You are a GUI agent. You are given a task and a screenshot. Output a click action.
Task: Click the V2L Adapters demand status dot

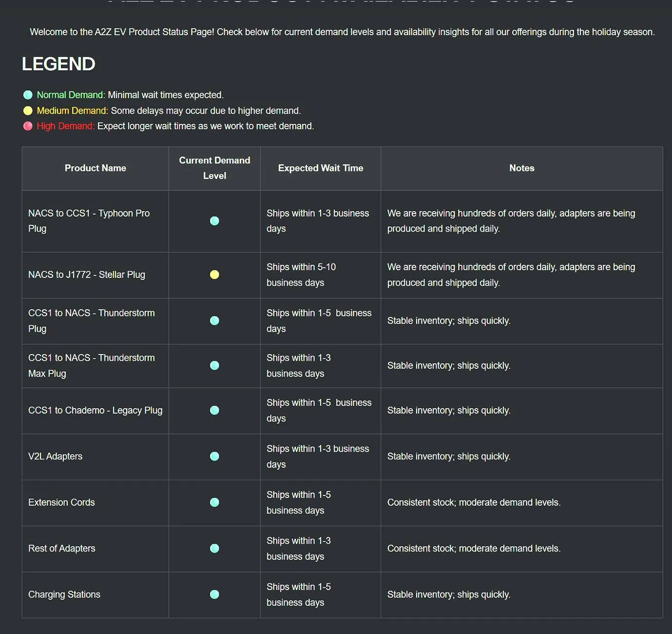tap(214, 456)
